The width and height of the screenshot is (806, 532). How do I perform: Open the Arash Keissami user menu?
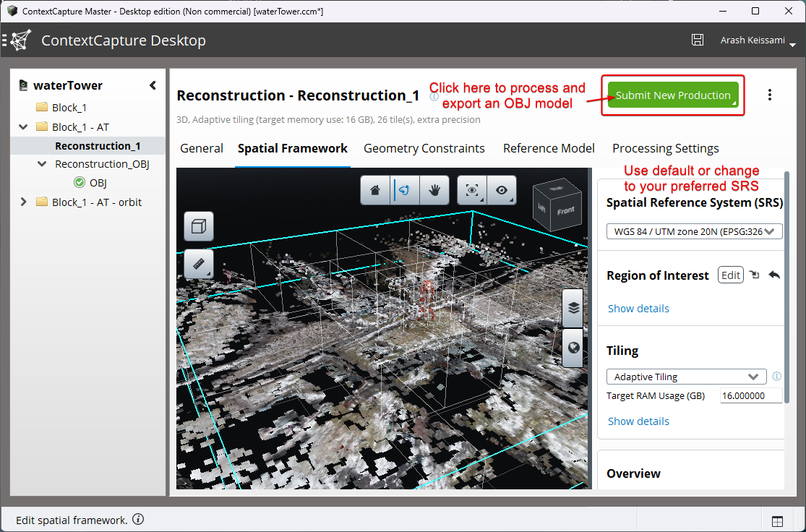[758, 40]
